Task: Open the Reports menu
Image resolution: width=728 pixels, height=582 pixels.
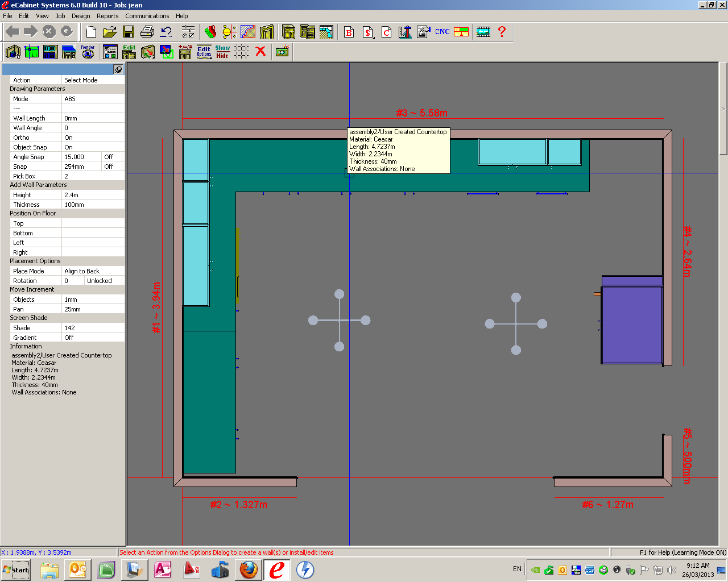Action: 107,16
